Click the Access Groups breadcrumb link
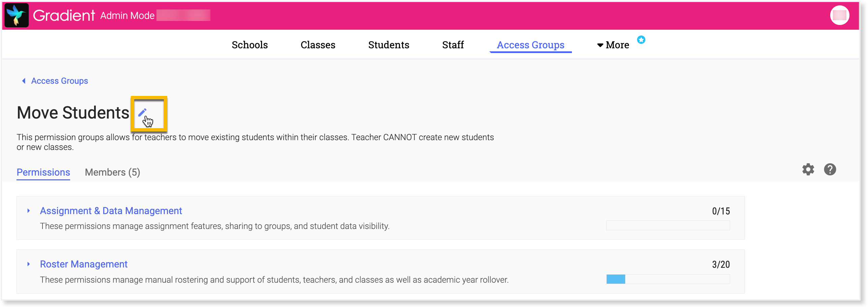868x308 pixels. coord(59,81)
